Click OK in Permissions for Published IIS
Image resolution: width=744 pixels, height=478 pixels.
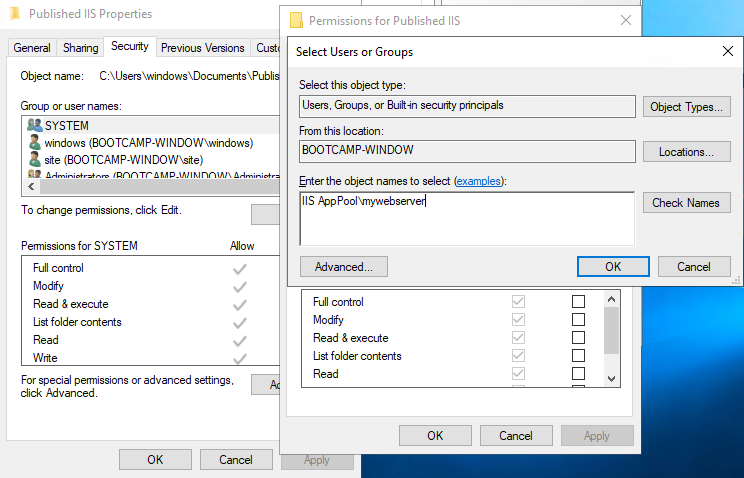(435, 436)
